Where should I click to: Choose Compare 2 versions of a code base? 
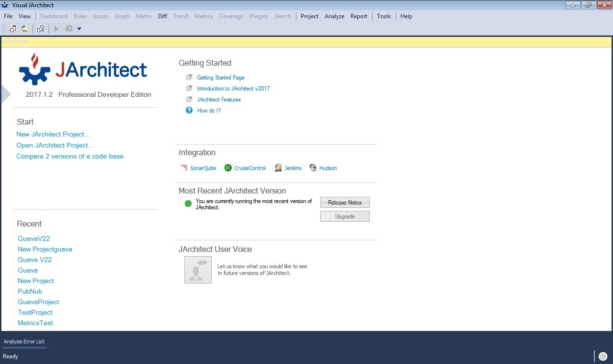[x=70, y=156]
